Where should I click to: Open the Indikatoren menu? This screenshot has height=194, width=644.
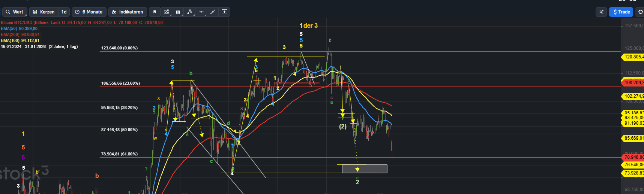click(x=128, y=12)
